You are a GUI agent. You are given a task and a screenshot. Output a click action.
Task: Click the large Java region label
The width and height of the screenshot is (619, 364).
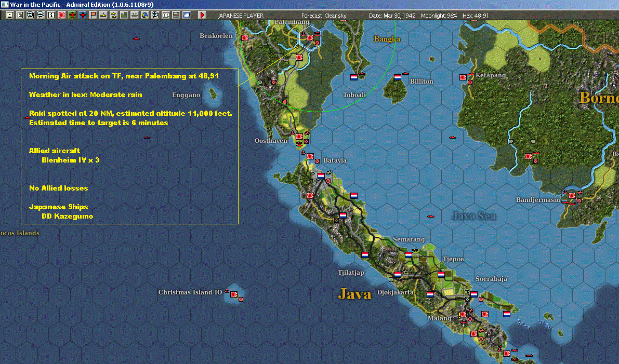pos(354,294)
